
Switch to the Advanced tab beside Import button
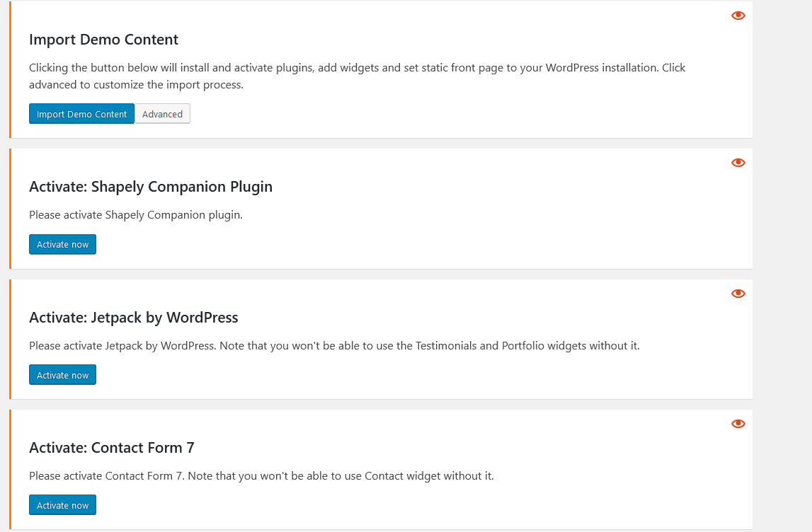(162, 113)
